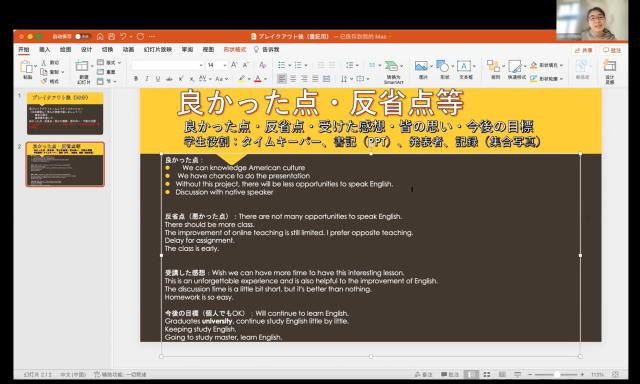Click the Save icon in title bar

pyautogui.click(x=111, y=36)
